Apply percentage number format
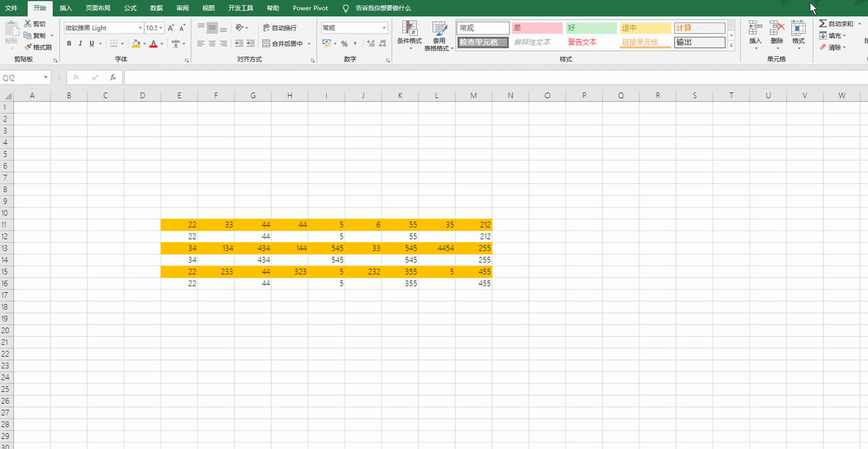868x449 pixels. coord(343,43)
